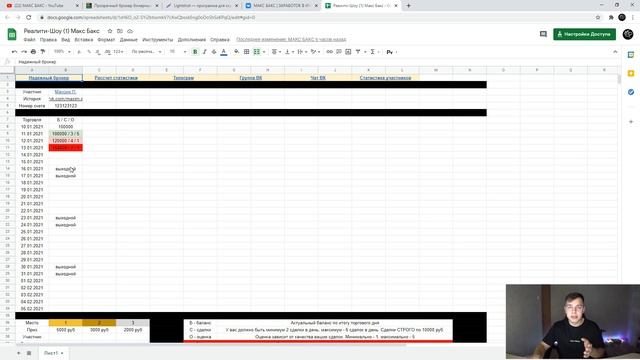The height and width of the screenshot is (360, 640).
Task: Click the Группа ВК header link
Action: point(251,78)
